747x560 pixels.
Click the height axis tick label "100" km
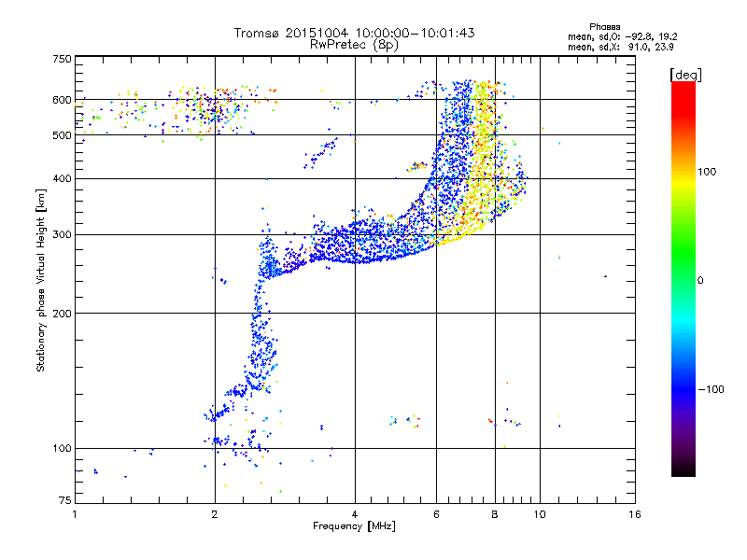(62, 449)
